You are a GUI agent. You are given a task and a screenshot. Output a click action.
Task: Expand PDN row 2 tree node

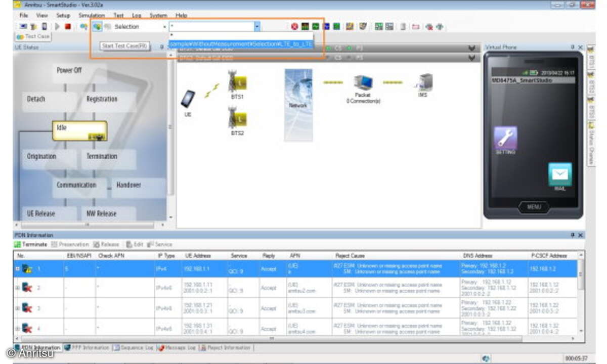[17, 288]
